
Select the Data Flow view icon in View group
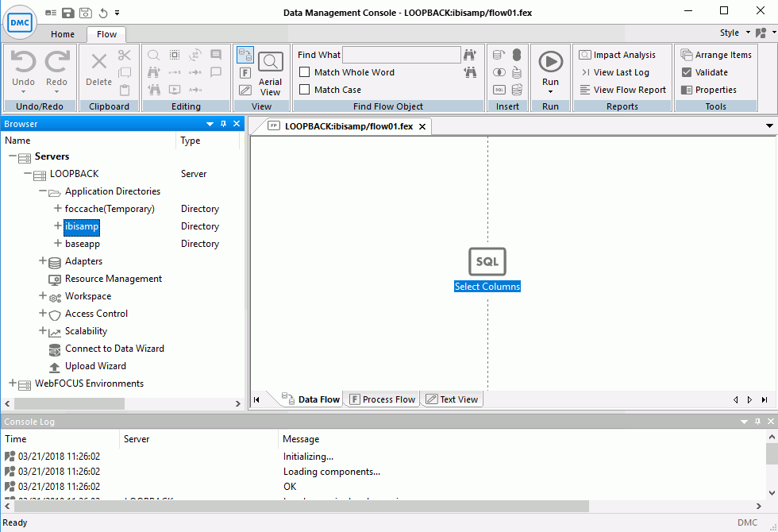(x=245, y=55)
